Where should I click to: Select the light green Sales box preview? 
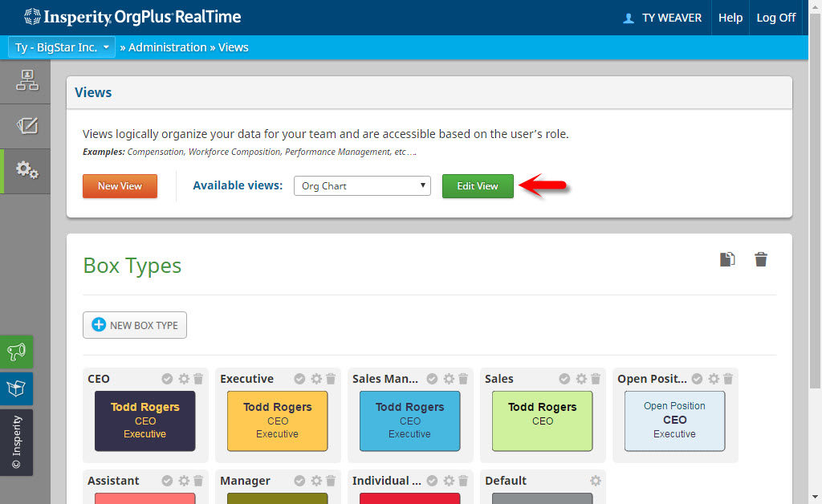[542, 421]
